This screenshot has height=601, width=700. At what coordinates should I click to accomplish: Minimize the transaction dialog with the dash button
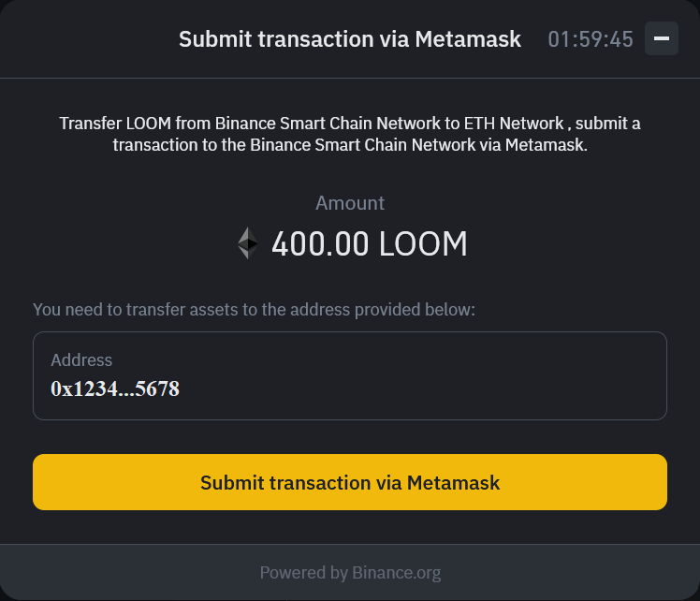pyautogui.click(x=662, y=39)
